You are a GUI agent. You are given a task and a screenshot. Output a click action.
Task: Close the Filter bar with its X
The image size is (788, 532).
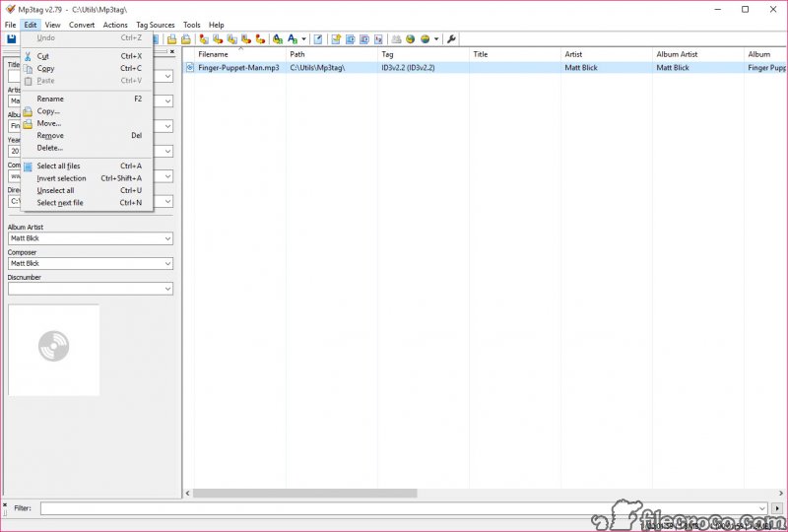[x=5, y=504]
